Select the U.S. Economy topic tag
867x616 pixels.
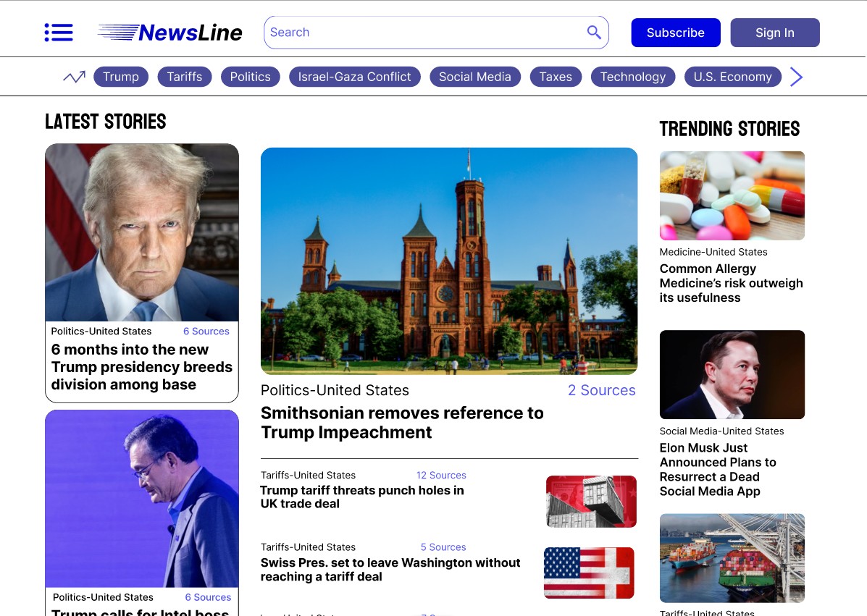[x=732, y=77]
